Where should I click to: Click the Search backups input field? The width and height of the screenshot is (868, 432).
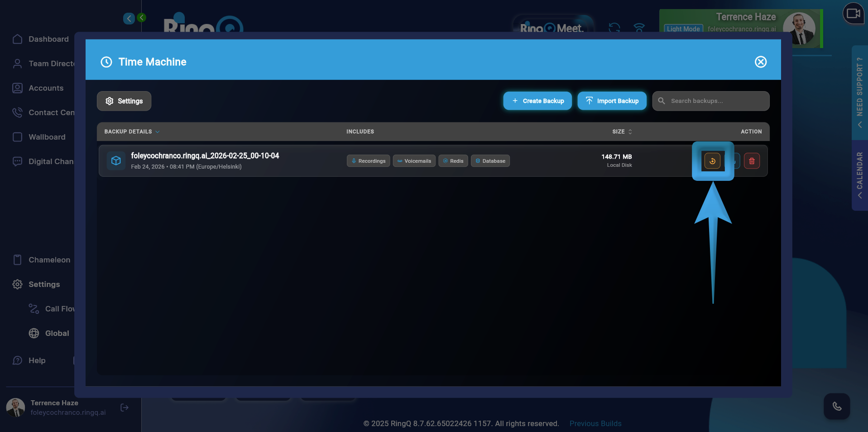point(716,101)
